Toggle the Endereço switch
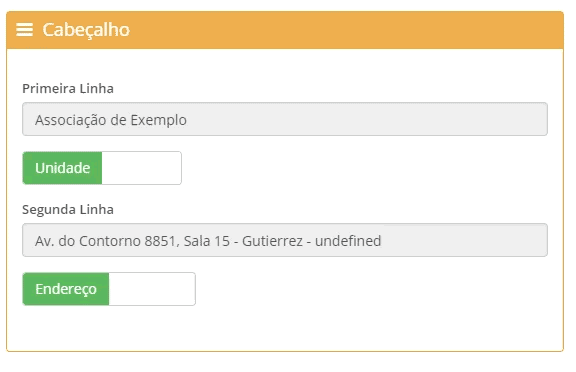The image size is (576, 372). coord(109,289)
